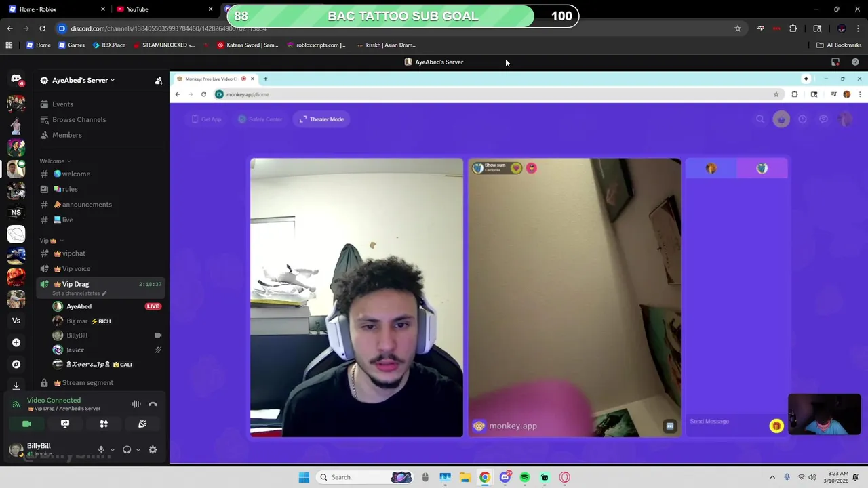868x488 pixels.
Task: Open activities icon in voice panel
Action: [x=104, y=424]
